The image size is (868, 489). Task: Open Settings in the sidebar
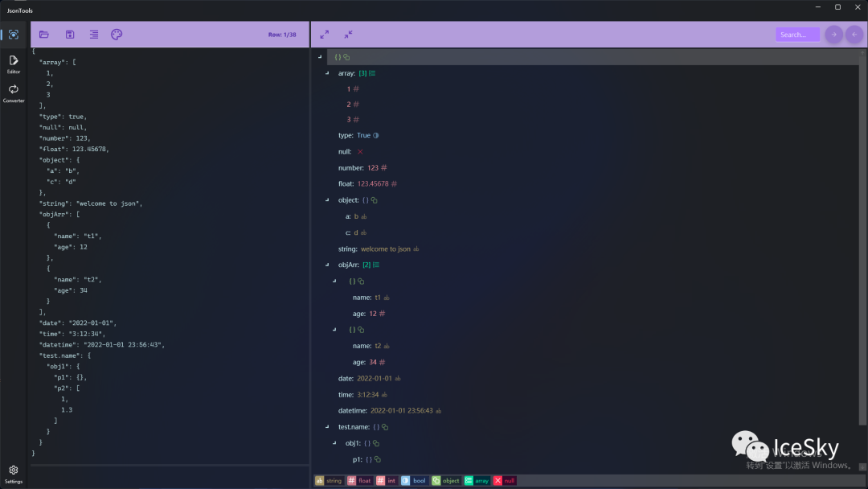[x=14, y=474]
